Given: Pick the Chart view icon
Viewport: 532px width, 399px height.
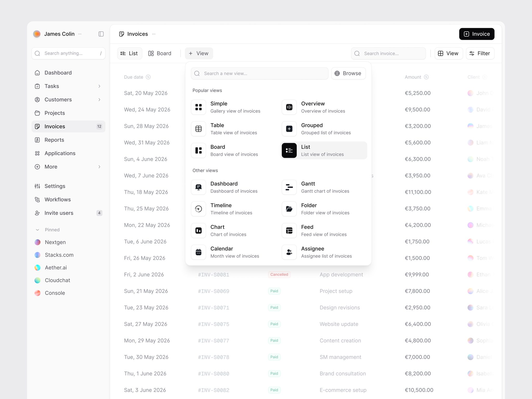Looking at the screenshot, I should click(x=198, y=230).
